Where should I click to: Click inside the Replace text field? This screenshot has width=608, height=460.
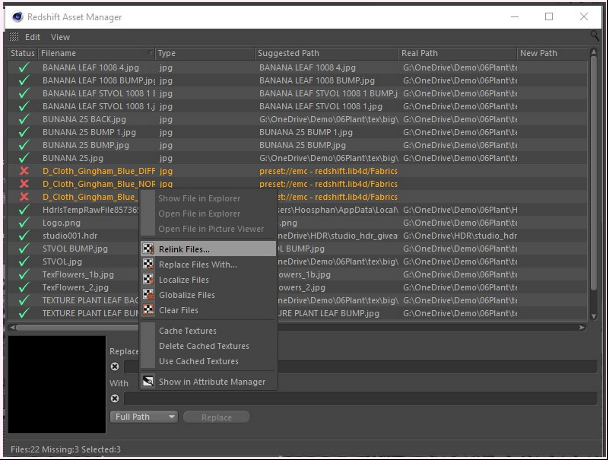coord(360,367)
